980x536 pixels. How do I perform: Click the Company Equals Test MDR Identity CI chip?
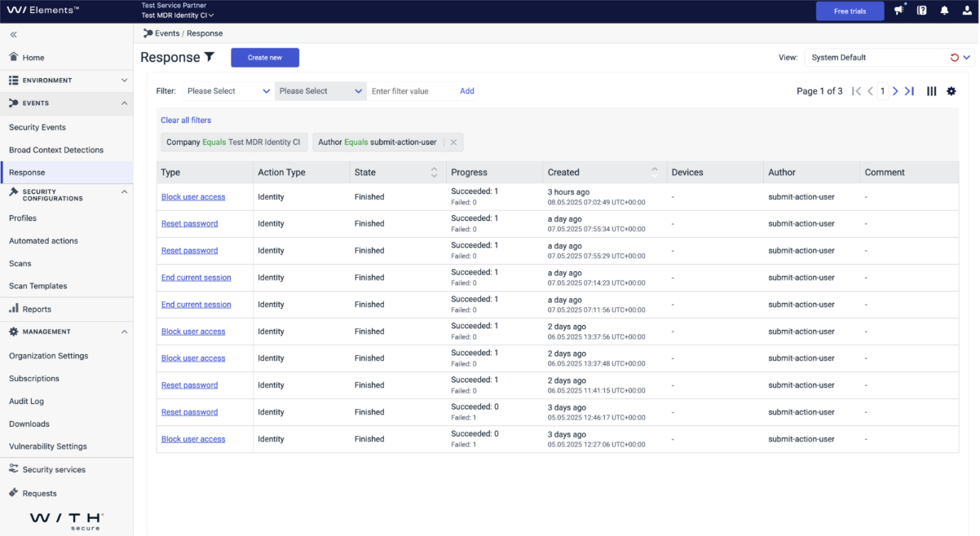[x=234, y=142]
